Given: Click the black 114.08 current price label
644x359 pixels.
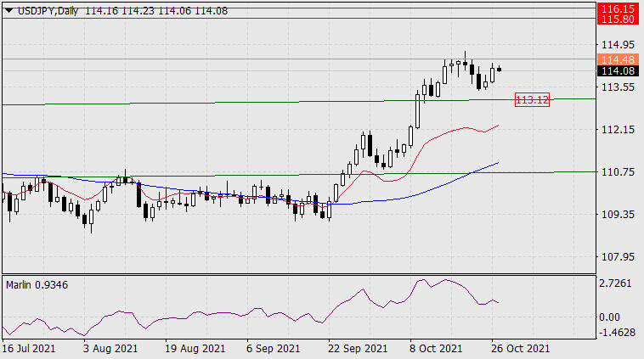Looking at the screenshot, I should (x=618, y=71).
